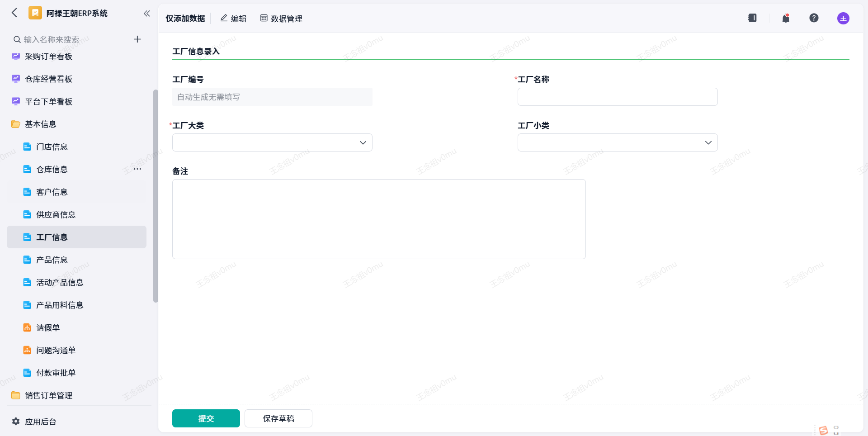The height and width of the screenshot is (436, 868).
Task: Open 活动产品信息 in the sidebar
Action: click(x=77, y=282)
